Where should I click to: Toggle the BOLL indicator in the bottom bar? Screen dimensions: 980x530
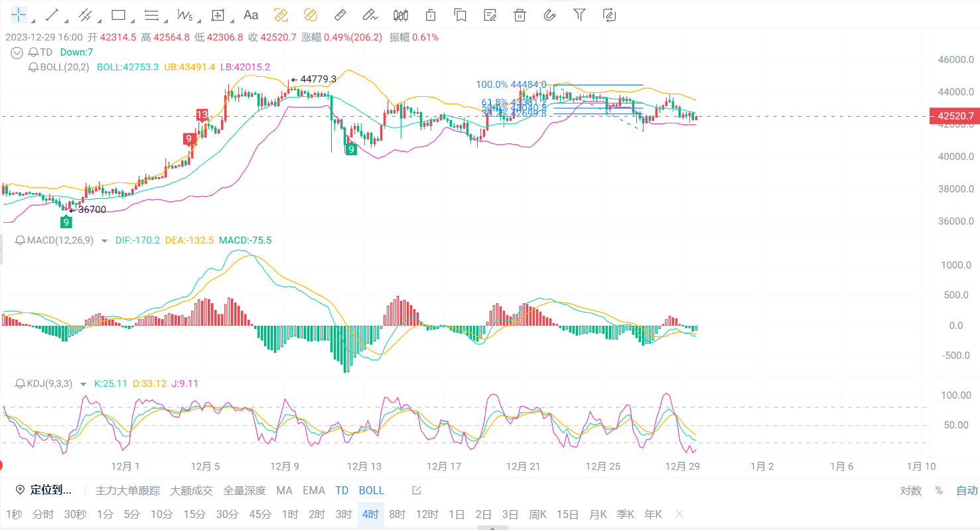coord(372,491)
